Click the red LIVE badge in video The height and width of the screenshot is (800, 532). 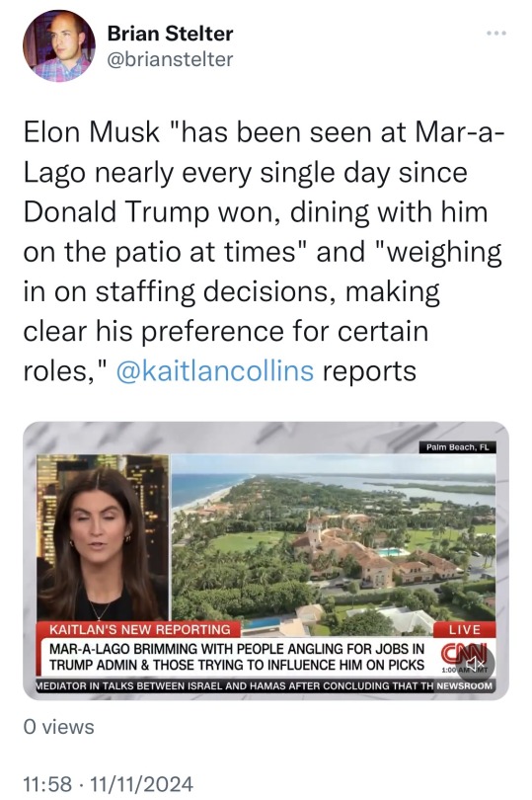point(464,629)
